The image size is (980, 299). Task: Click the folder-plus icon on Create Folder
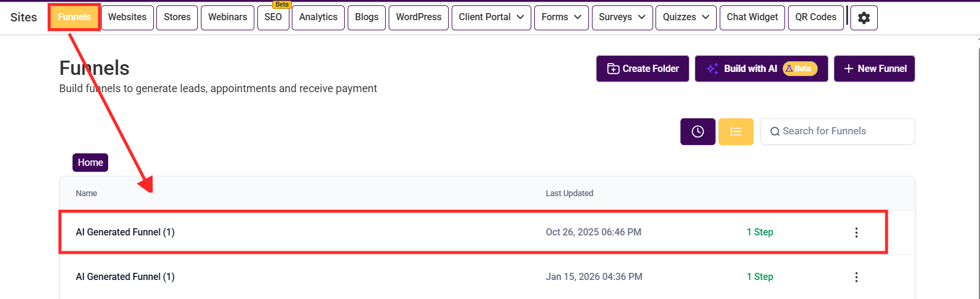point(613,69)
